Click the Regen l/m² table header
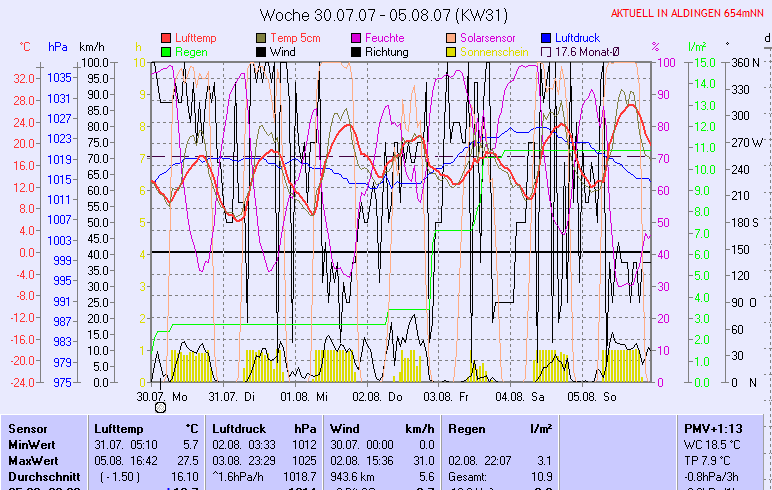 click(499, 428)
